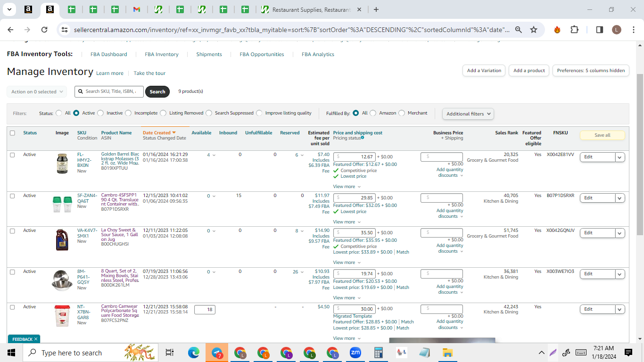Open Edit dropdown arrow for La Choy sauce

620,233
